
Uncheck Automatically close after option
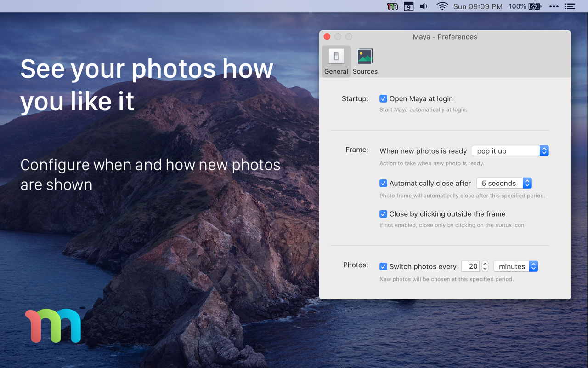click(x=383, y=183)
